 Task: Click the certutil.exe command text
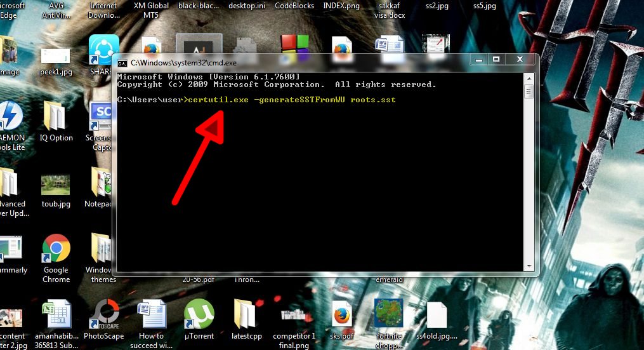pyautogui.click(x=218, y=100)
